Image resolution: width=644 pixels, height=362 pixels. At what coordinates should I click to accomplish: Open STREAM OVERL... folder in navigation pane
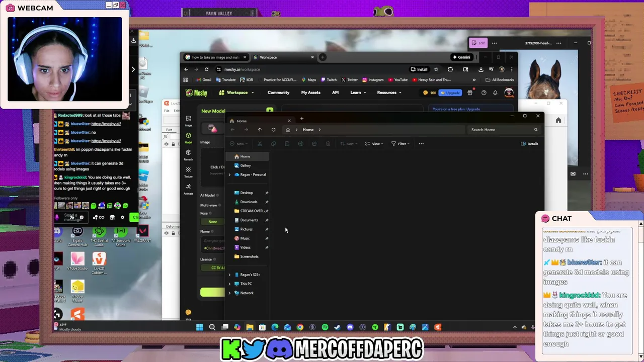tap(252, 211)
